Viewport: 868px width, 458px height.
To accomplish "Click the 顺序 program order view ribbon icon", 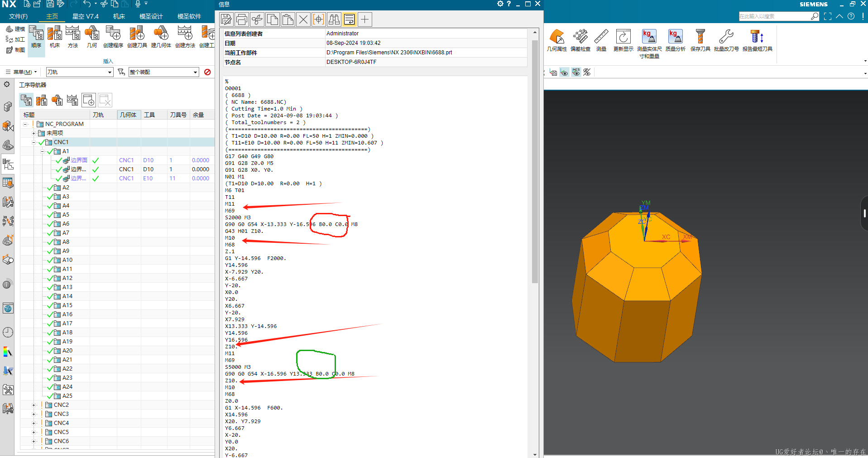I will click(x=36, y=37).
